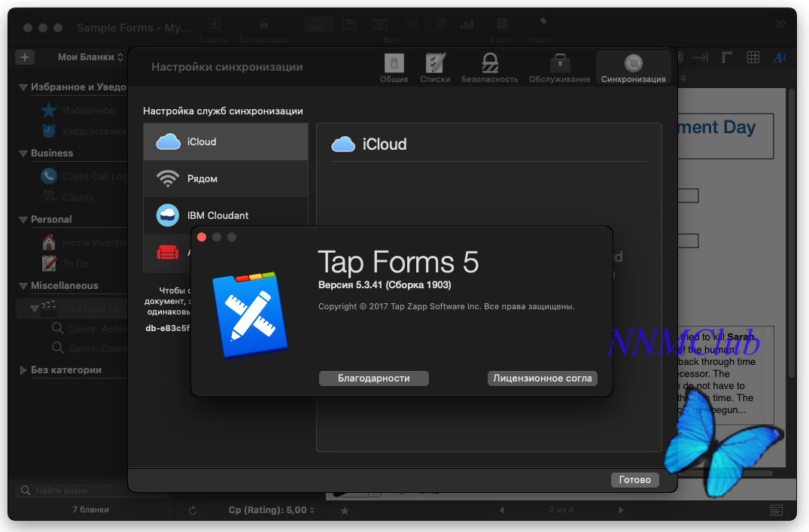Click the notes panel icon bottom right
Viewport: 809px width, 532px height.
point(777,510)
